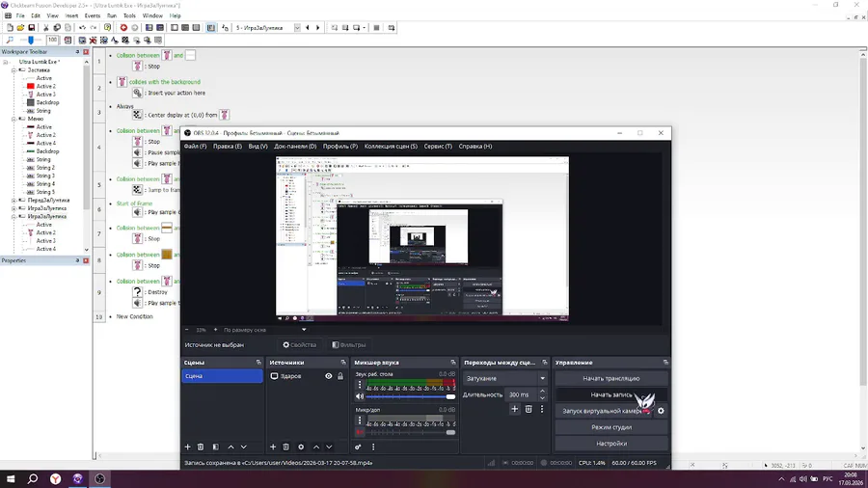Click the Undo arrow in Fusion toolbar
The height and width of the screenshot is (488, 868).
(83, 28)
